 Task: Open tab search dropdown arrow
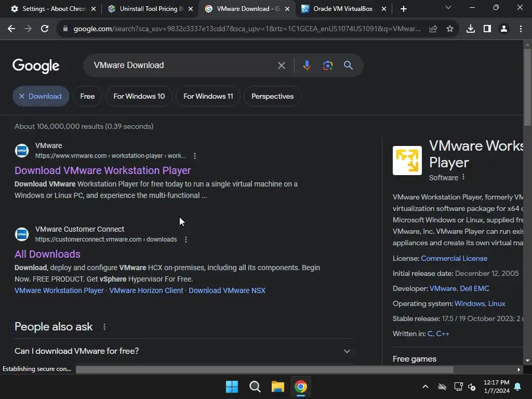pos(448,7)
